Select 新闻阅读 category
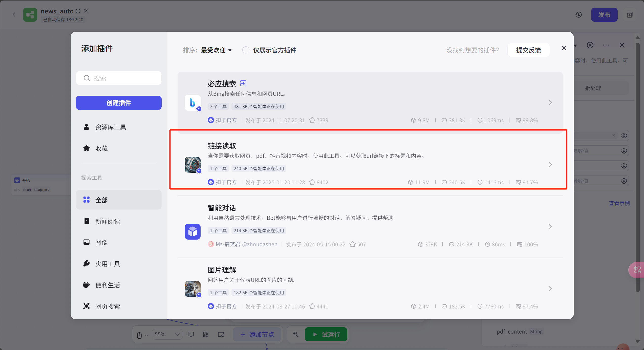The width and height of the screenshot is (644, 350). 108,221
